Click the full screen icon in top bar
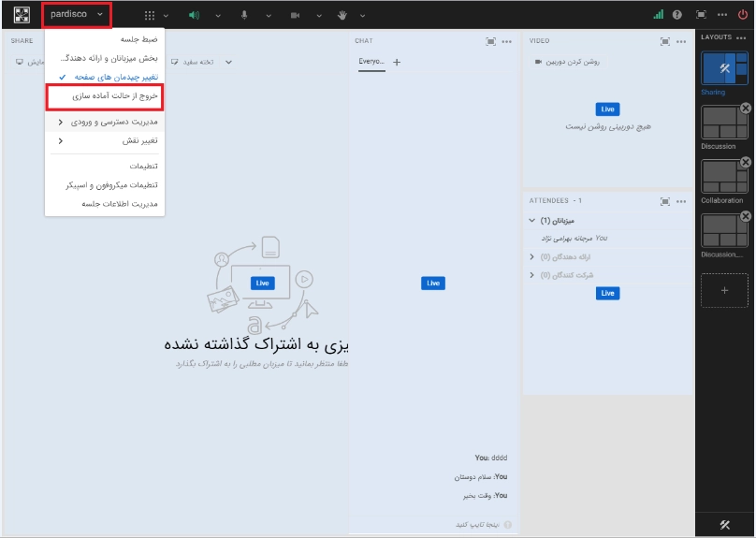 701,14
